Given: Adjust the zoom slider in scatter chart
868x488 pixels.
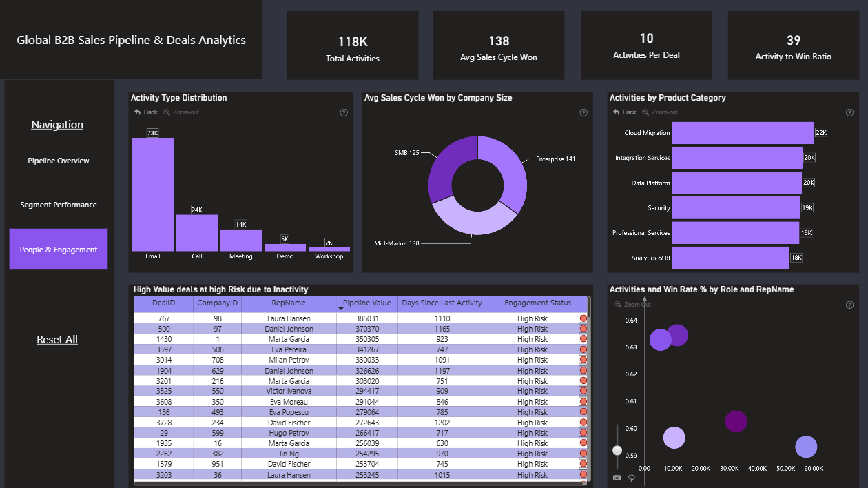Looking at the screenshot, I should click(x=617, y=450).
